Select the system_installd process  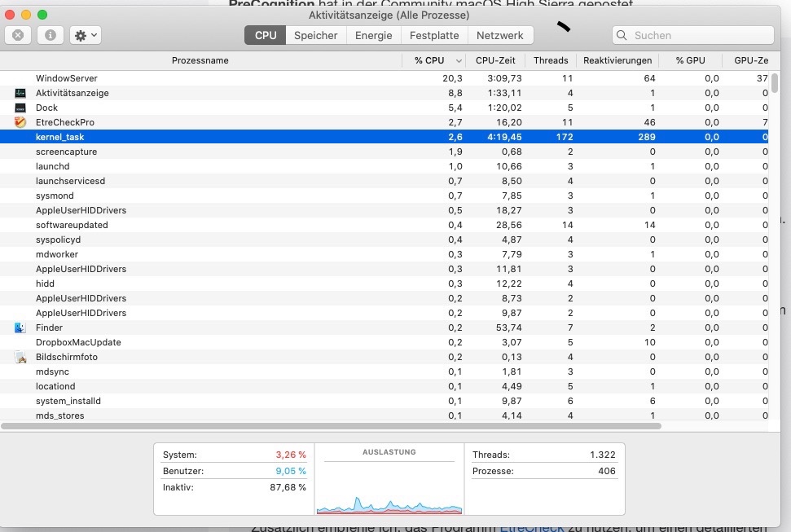385,401
